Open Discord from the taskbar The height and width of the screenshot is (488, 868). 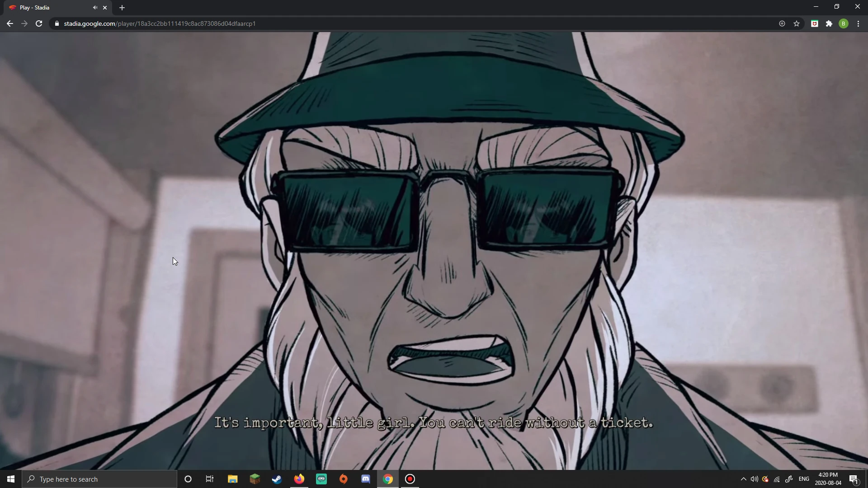[366, 479]
